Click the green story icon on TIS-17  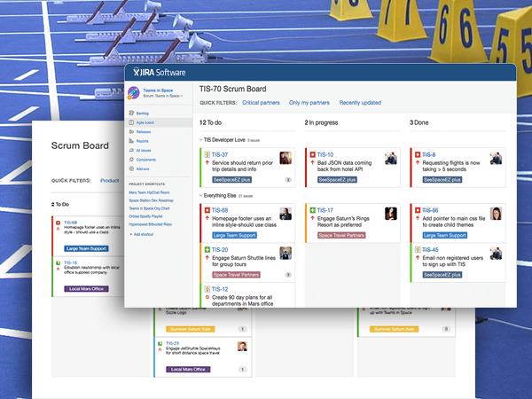(312, 210)
